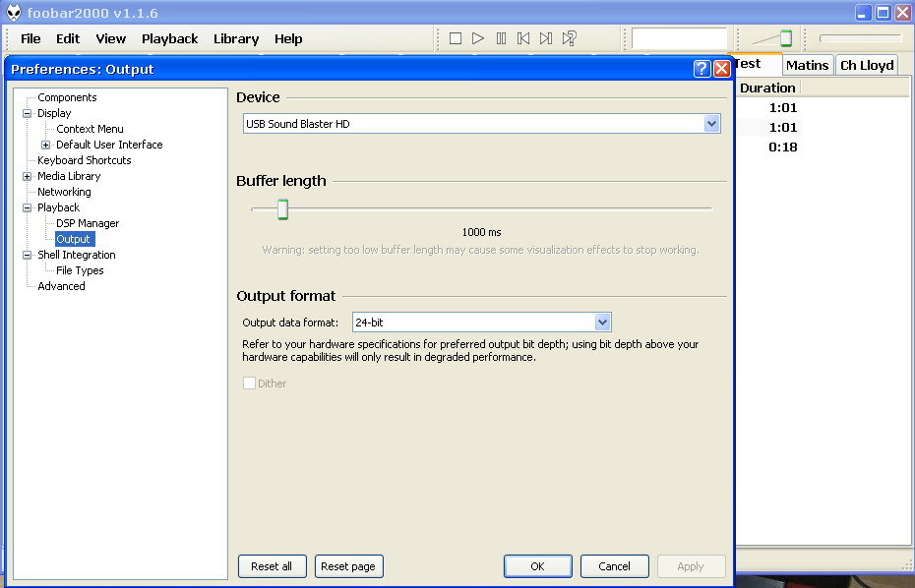Switch to the Ch Lloyd playlist tab
This screenshot has width=915, height=588.
pos(867,65)
